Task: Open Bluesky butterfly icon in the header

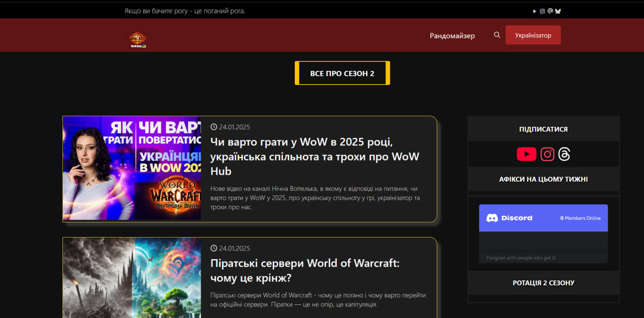Action: click(558, 11)
